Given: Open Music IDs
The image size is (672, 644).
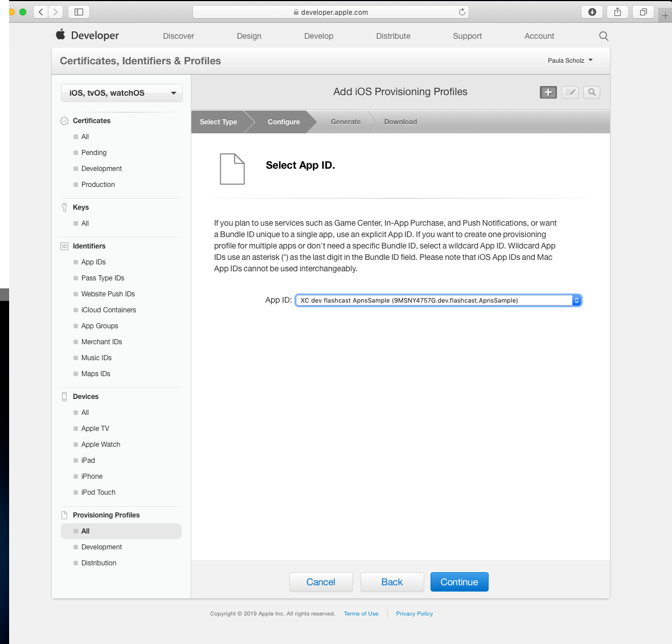Looking at the screenshot, I should (x=96, y=357).
